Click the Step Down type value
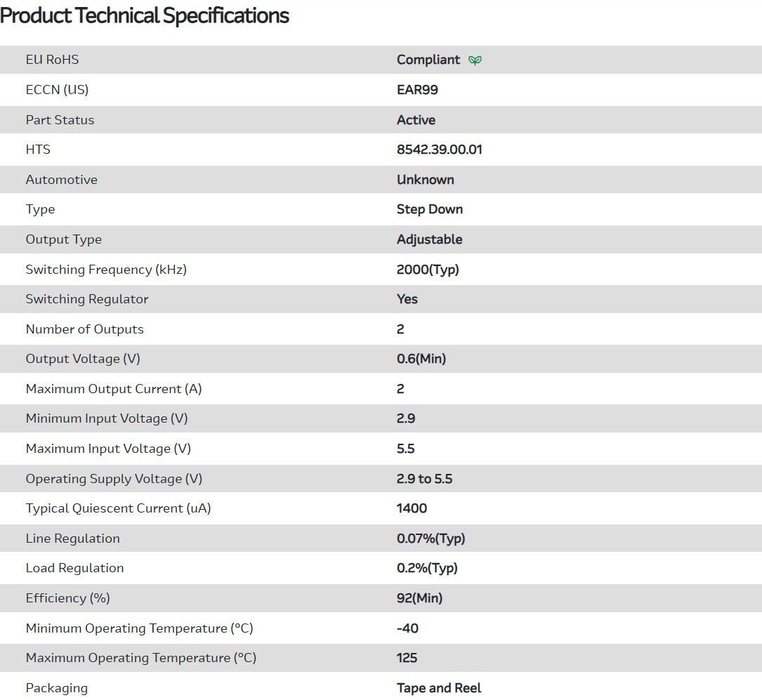Viewport: 762px width, 700px height. (429, 209)
